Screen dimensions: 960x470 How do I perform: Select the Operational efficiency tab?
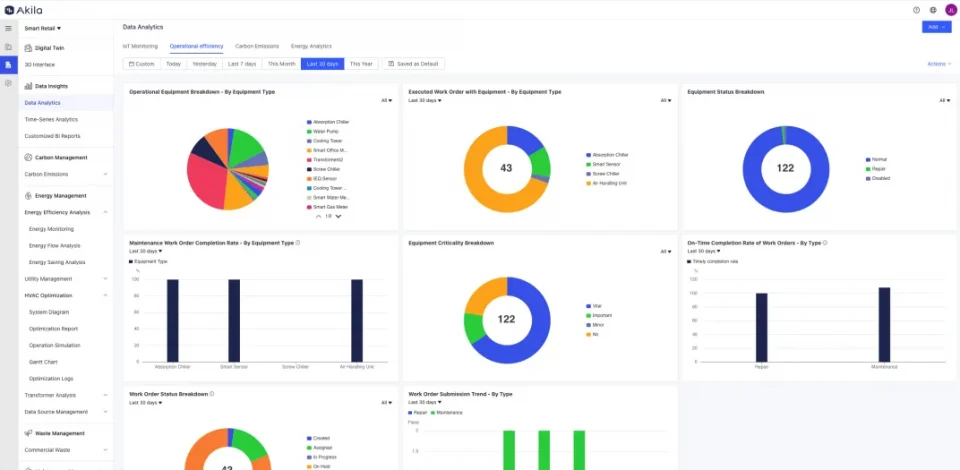tap(197, 46)
